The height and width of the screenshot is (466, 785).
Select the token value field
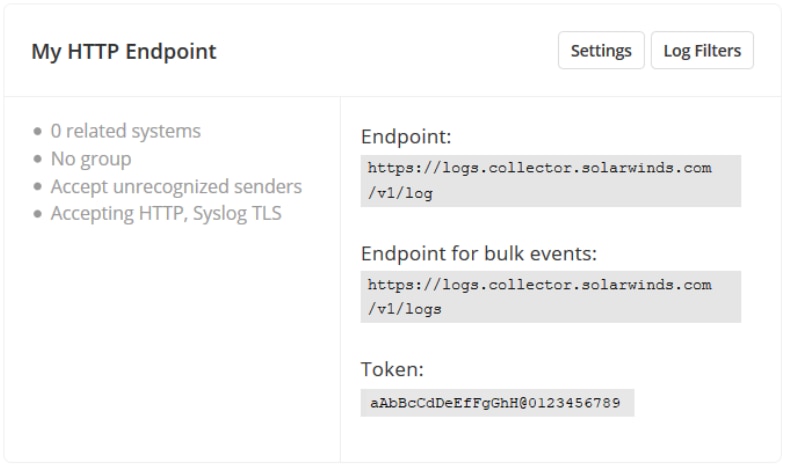click(x=497, y=403)
